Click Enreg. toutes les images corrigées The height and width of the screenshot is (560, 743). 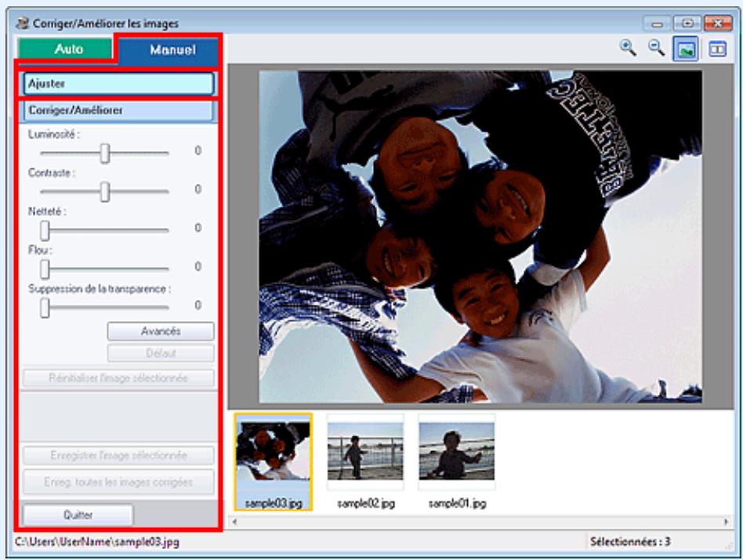pyautogui.click(x=118, y=482)
